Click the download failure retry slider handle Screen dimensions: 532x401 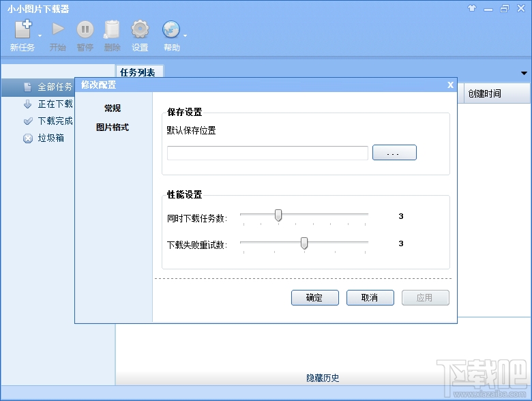(x=304, y=243)
